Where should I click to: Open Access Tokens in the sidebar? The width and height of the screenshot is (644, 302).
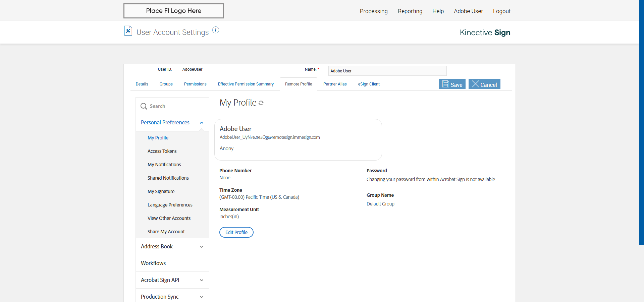pos(162,151)
